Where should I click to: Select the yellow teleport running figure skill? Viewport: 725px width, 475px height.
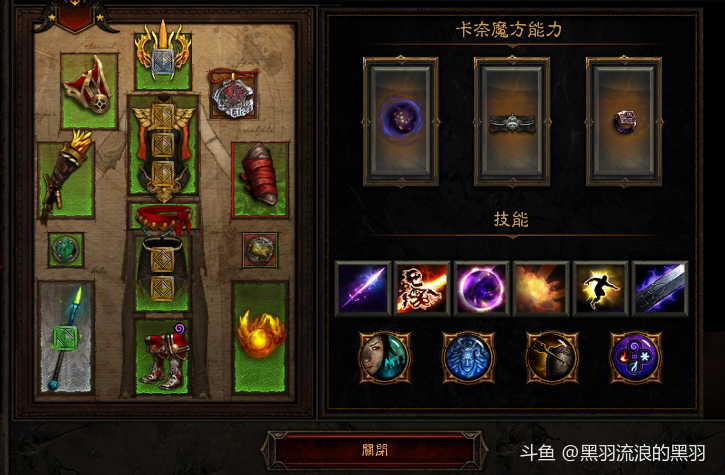(x=600, y=288)
